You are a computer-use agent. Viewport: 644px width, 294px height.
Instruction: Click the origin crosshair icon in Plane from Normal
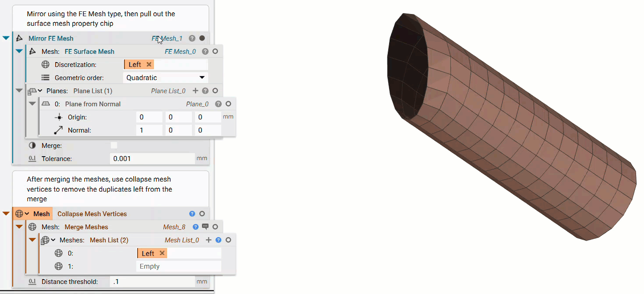[58, 117]
